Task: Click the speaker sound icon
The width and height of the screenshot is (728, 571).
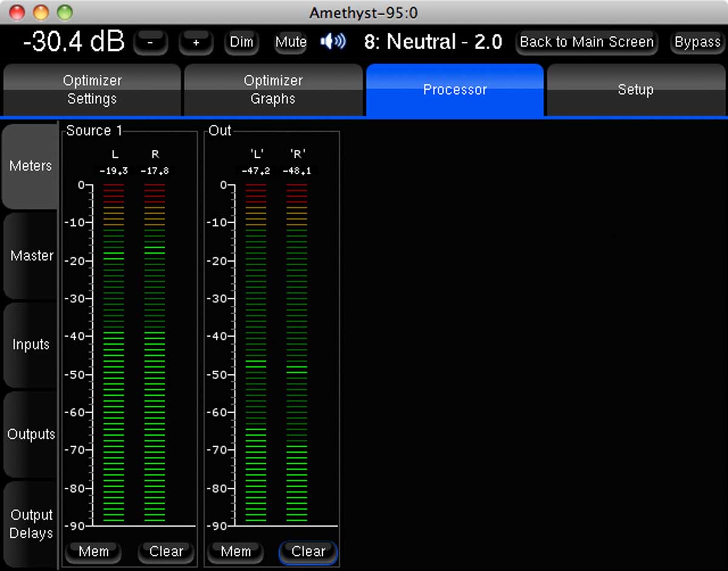Action: click(333, 42)
